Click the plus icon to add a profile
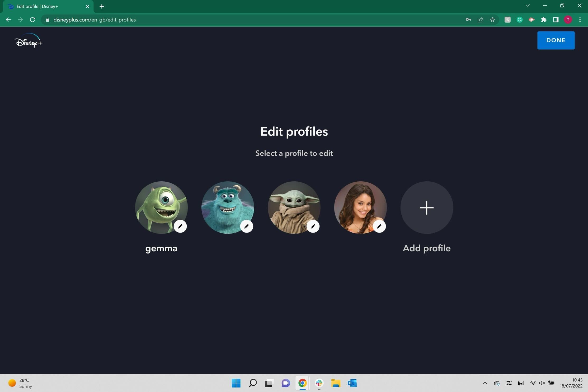The height and width of the screenshot is (392, 588). (x=427, y=207)
